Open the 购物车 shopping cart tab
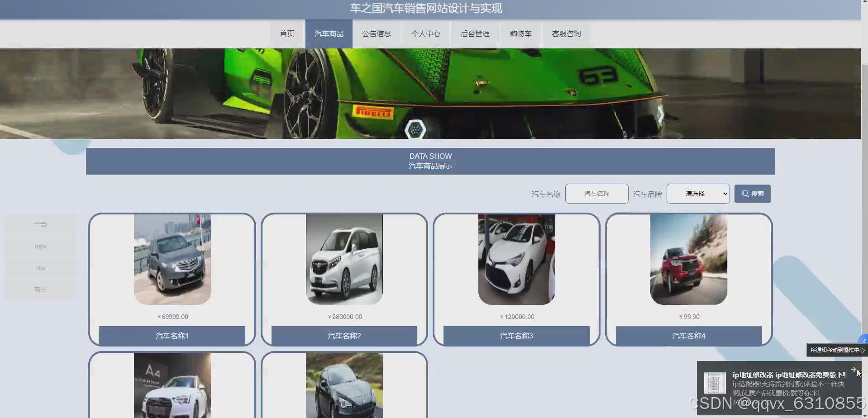The image size is (868, 418). pos(520,34)
